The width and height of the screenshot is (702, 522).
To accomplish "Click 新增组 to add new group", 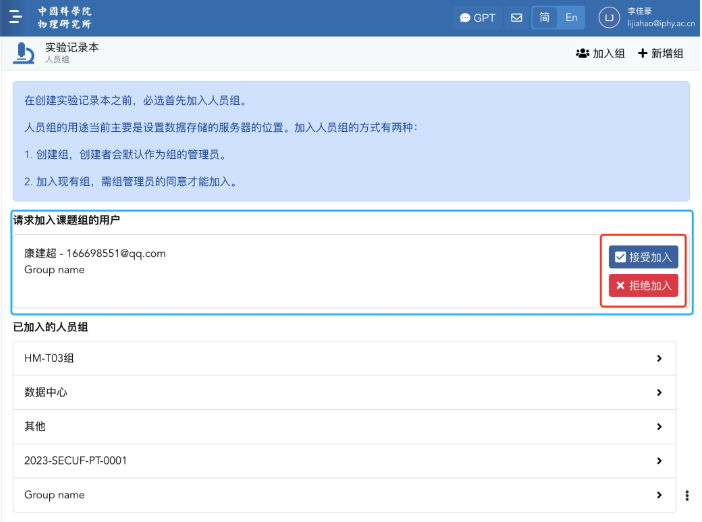I will click(660, 53).
